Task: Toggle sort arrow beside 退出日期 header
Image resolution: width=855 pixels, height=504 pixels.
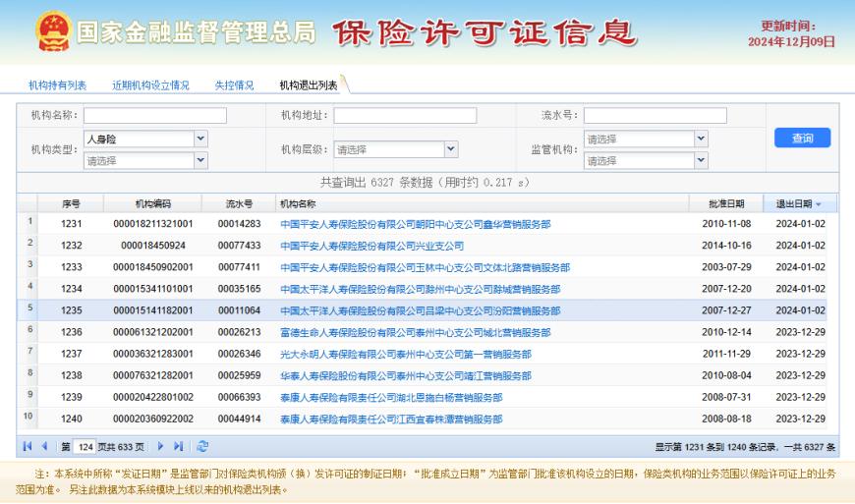Action: 819,204
